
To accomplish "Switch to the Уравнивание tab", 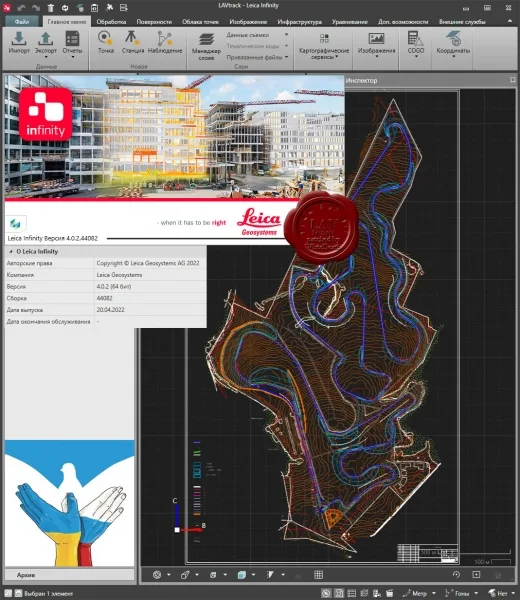I will (x=350, y=22).
